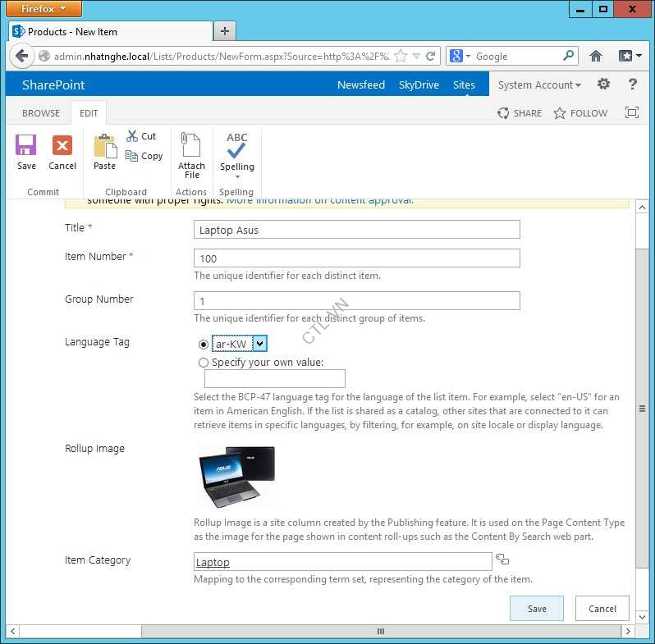The width and height of the screenshot is (655, 644).
Task: Open the Newsfeed navigation item
Action: pos(360,85)
